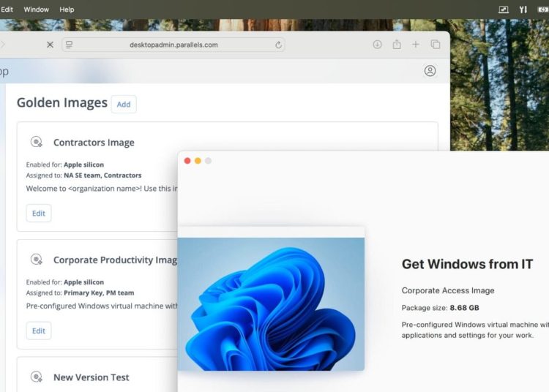The width and height of the screenshot is (549, 392).
Task: Click the Contractors Image disk icon
Action: pyautogui.click(x=37, y=143)
